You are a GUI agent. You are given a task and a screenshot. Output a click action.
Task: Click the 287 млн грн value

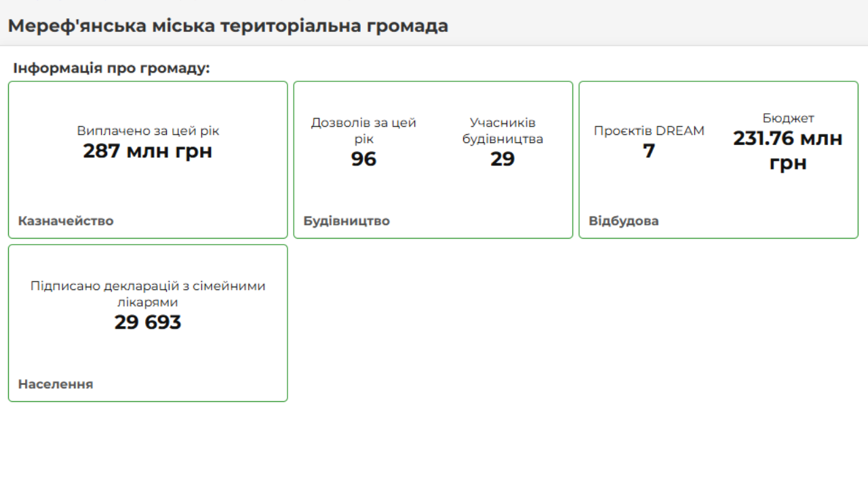point(148,151)
